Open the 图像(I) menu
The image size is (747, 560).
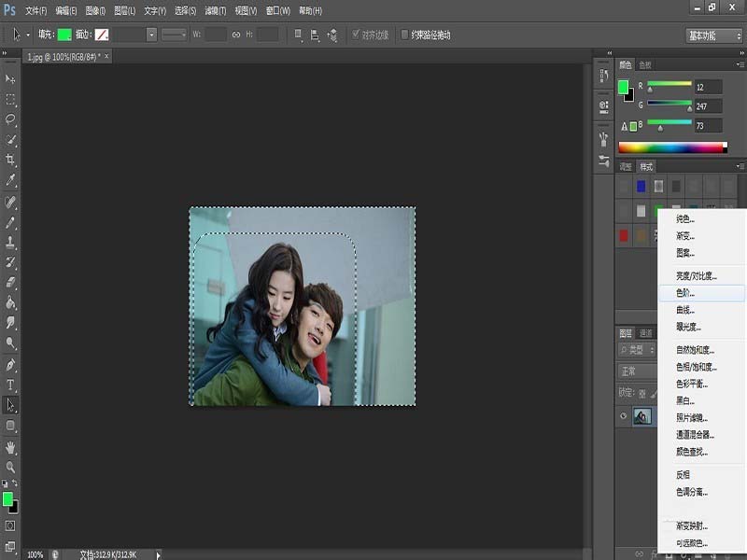tap(95, 10)
